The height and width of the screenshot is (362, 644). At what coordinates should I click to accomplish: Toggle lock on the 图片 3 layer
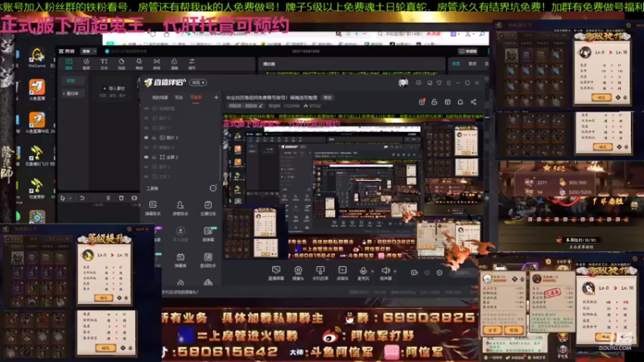click(x=154, y=138)
